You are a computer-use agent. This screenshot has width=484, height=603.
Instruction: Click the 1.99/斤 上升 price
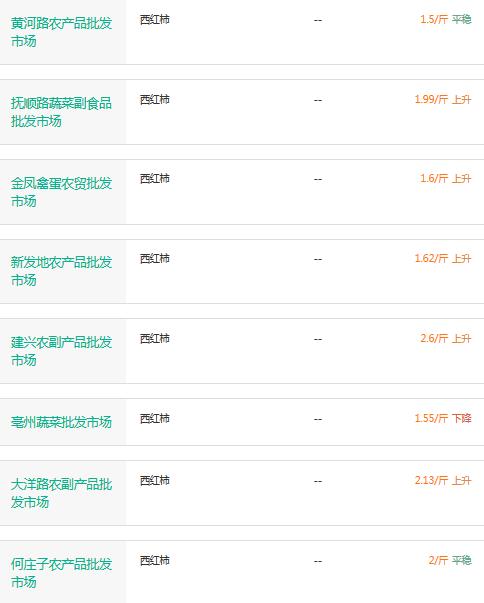[443, 99]
